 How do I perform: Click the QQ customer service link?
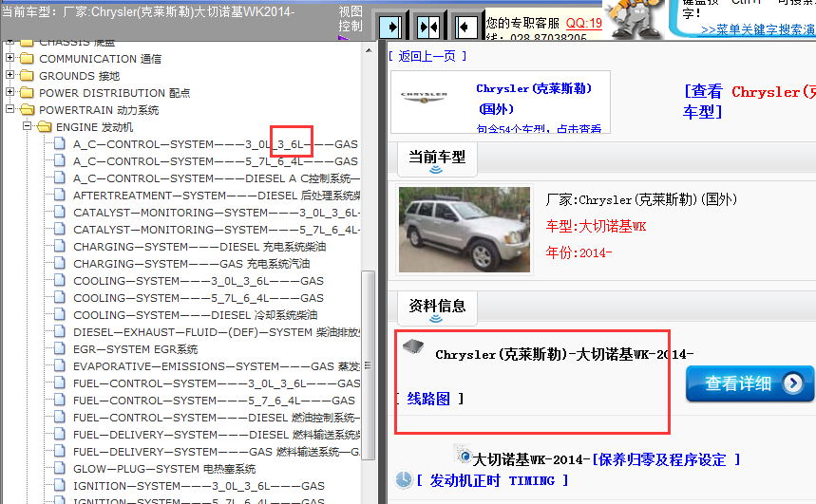click(x=584, y=24)
